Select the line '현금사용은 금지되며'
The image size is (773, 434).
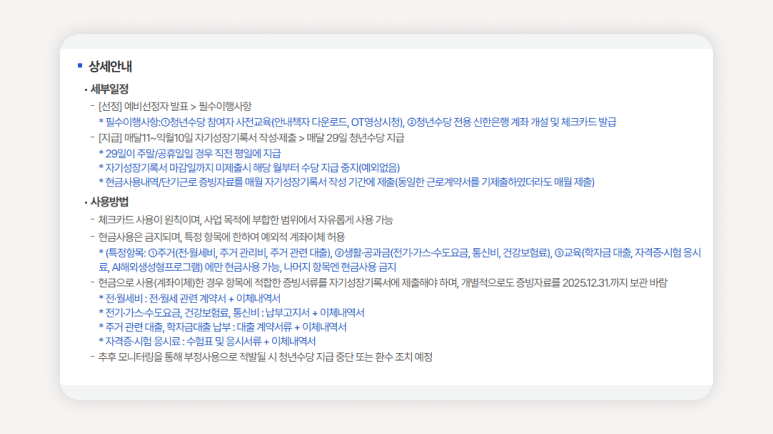pos(221,237)
